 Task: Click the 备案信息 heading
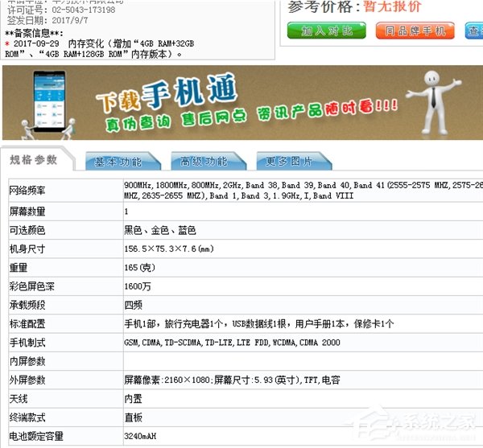pyautogui.click(x=34, y=33)
